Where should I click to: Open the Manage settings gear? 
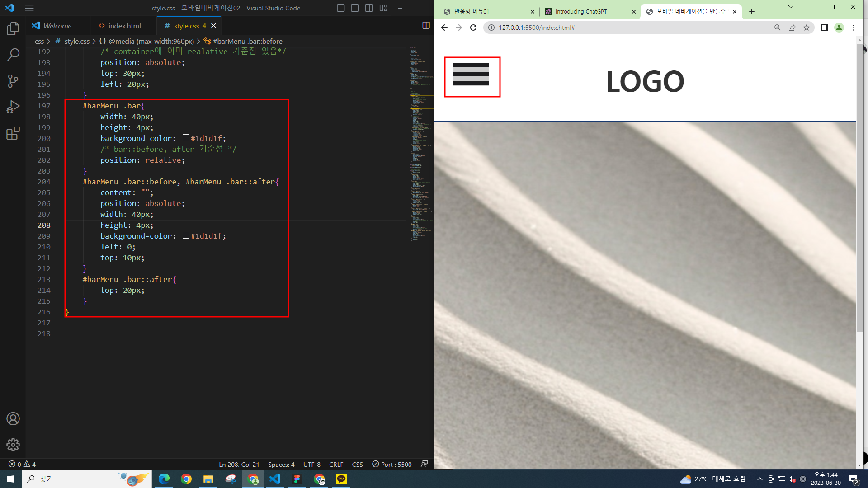[13, 445]
